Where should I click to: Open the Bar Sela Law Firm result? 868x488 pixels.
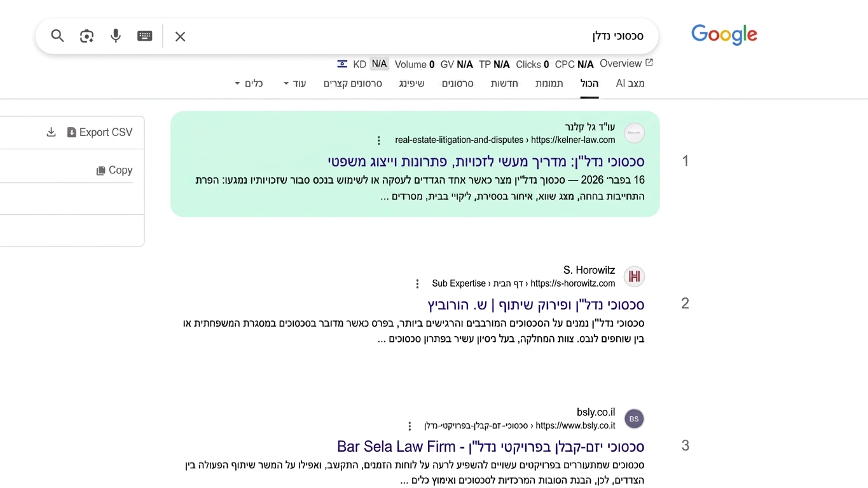[491, 447]
